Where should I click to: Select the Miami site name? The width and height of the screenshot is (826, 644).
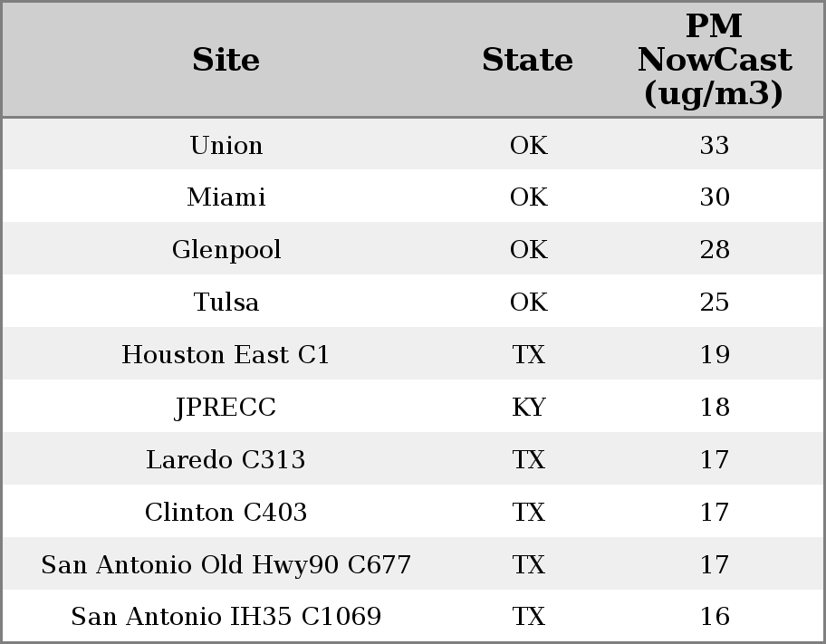[x=226, y=197]
